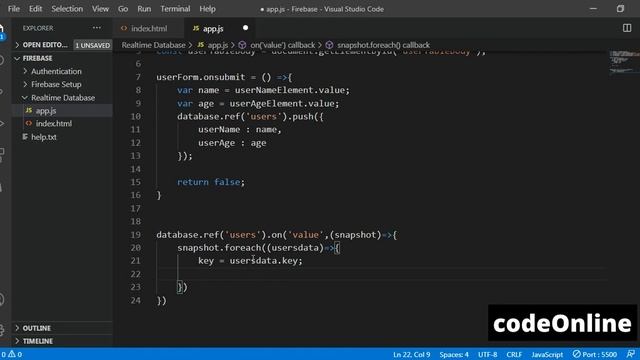Expand the Outline panel
640x360 pixels.
(x=36, y=328)
